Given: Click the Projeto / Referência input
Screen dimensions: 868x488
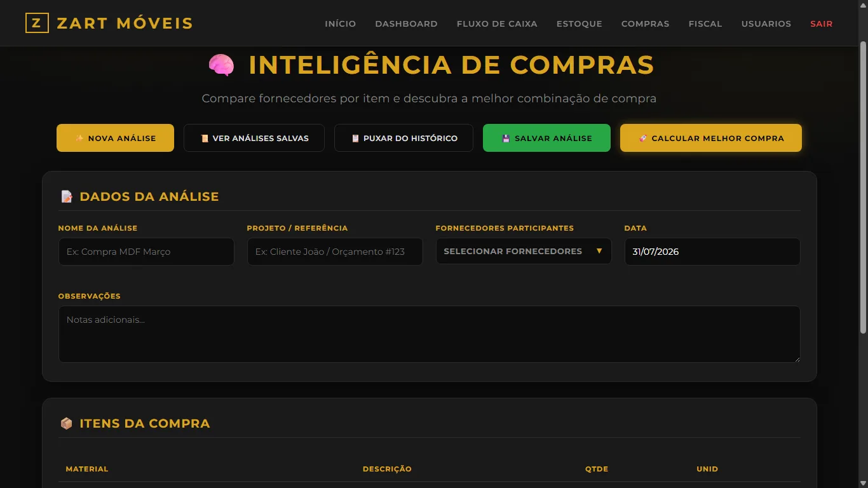Looking at the screenshot, I should tap(335, 252).
